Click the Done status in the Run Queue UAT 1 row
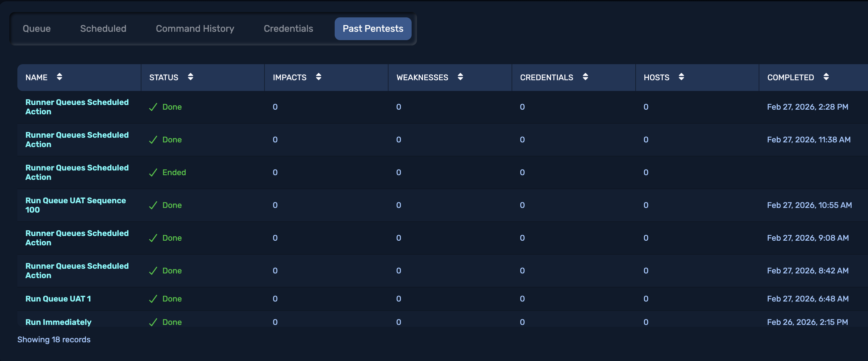 coord(172,299)
